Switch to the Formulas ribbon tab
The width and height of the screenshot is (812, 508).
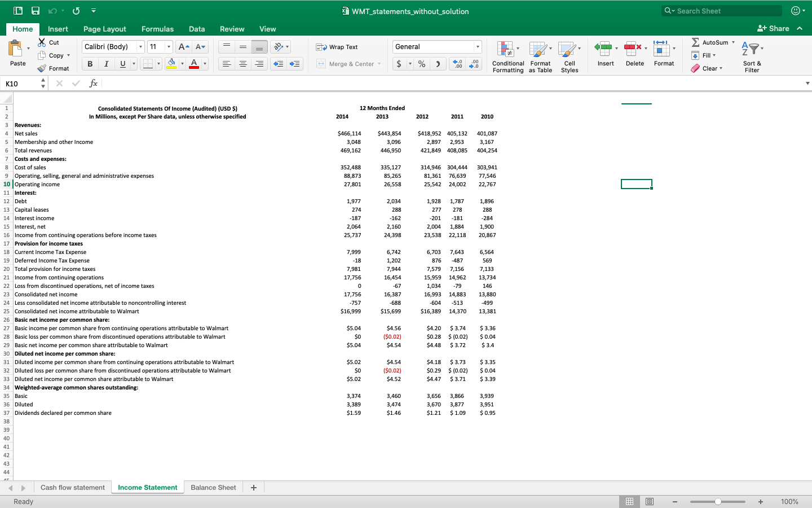click(157, 29)
